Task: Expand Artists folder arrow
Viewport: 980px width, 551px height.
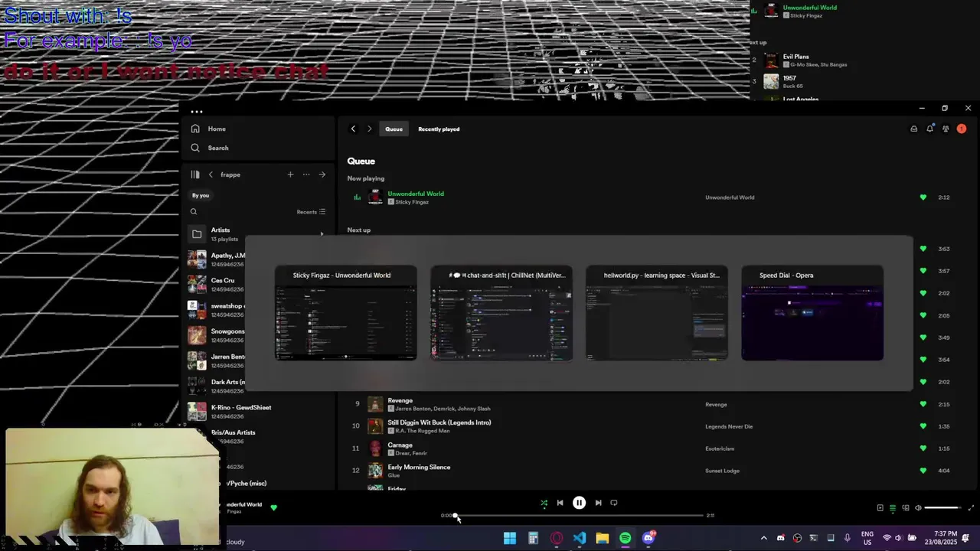Action: [322, 233]
